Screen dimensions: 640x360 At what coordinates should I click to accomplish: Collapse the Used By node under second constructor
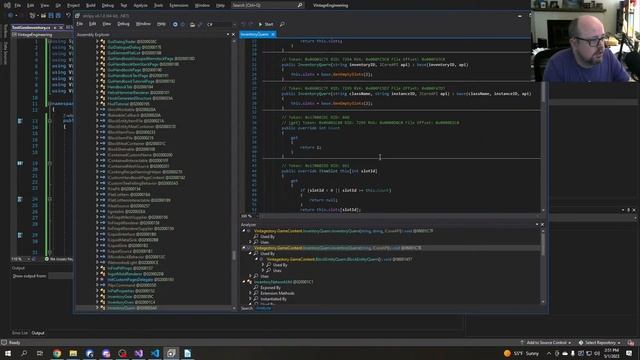(250, 253)
